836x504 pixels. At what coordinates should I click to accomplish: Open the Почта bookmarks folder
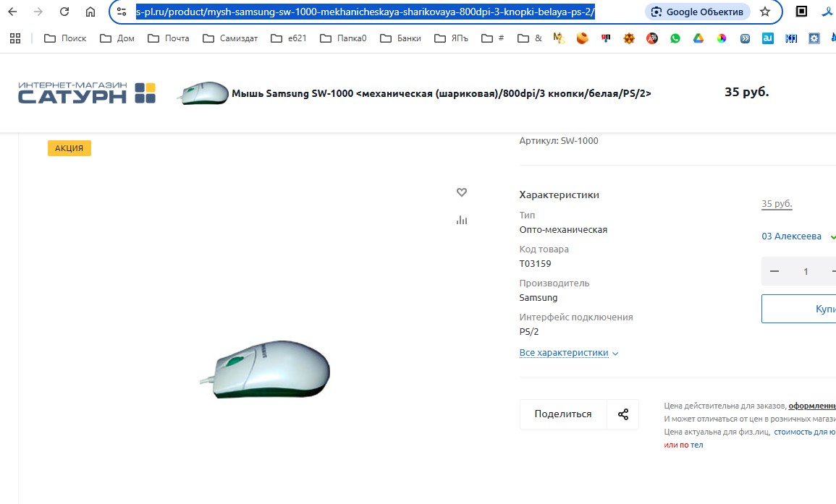point(169,38)
